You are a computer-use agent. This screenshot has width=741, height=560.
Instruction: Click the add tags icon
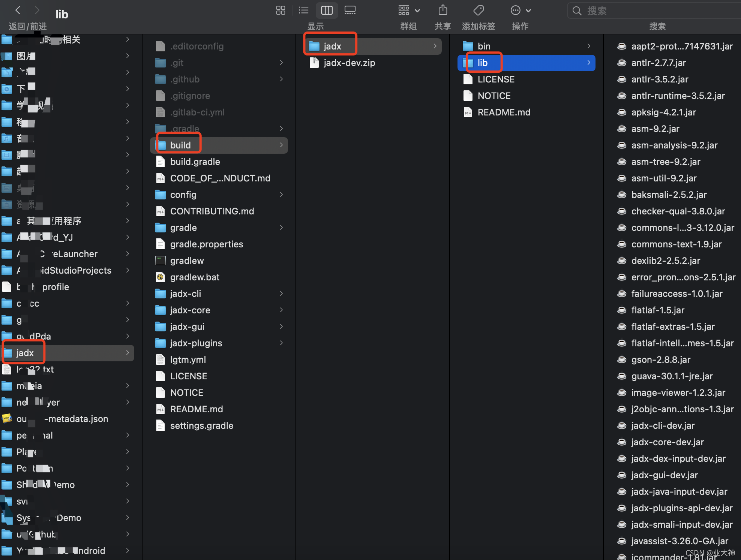coord(478,10)
